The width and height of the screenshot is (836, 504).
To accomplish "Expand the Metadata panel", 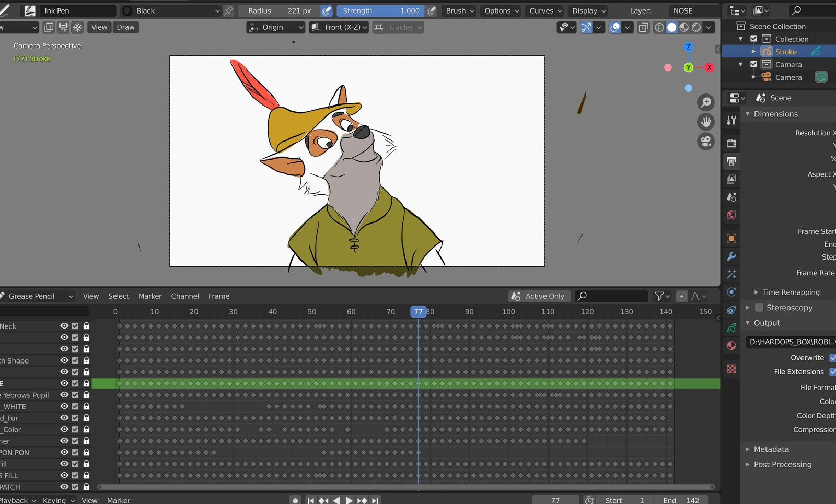I will [771, 449].
